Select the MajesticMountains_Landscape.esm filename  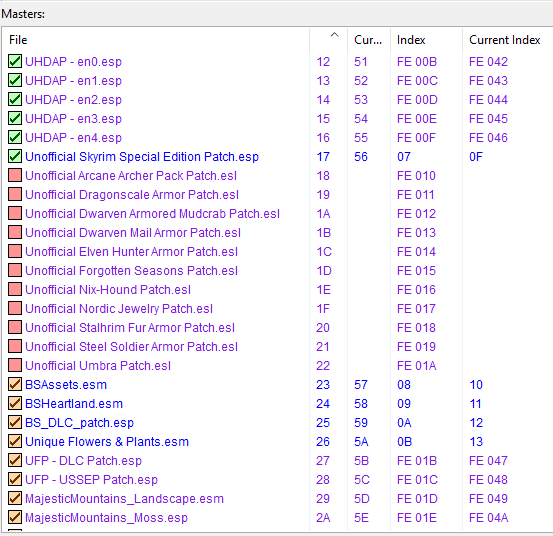click(x=124, y=499)
